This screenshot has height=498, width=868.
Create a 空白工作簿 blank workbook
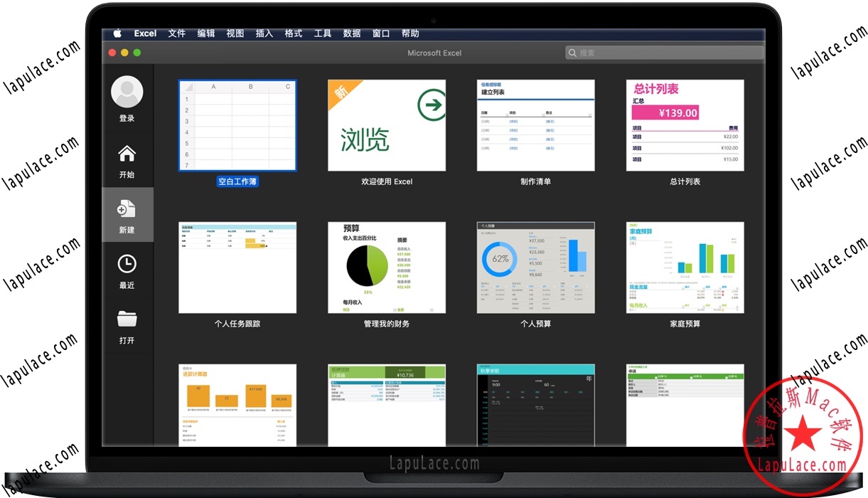pos(237,125)
